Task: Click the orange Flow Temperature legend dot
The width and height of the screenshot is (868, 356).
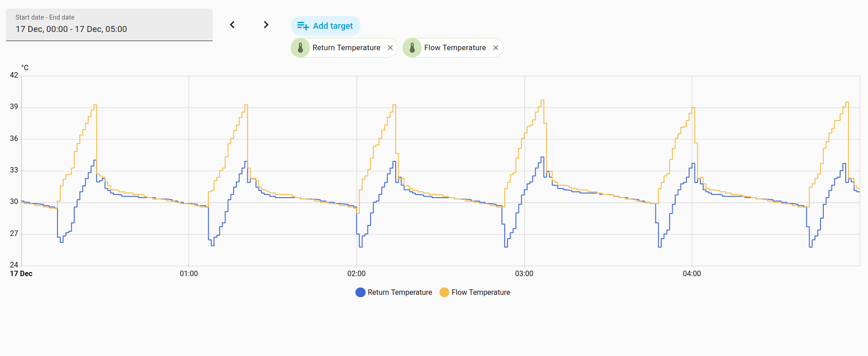Action: [x=444, y=292]
